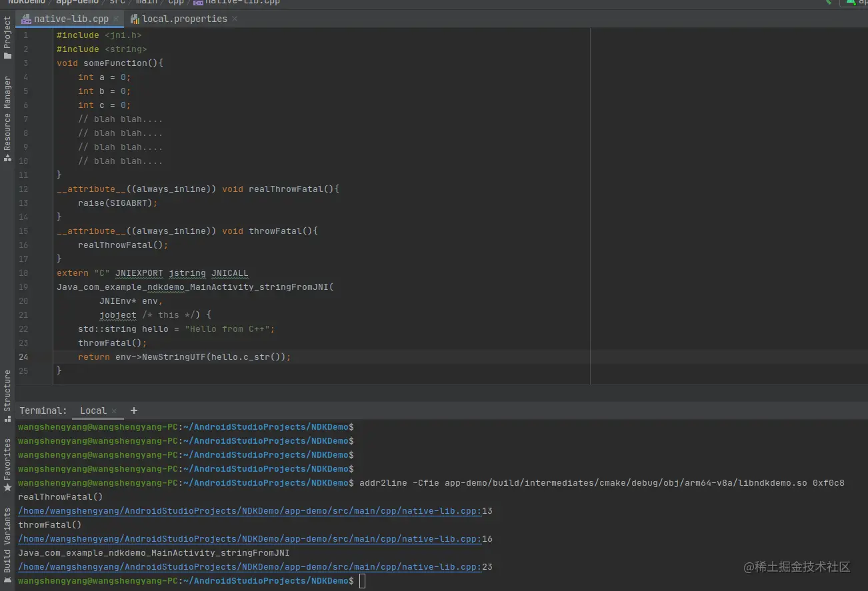
Task: Click the int a = 0; line
Action: coord(104,77)
